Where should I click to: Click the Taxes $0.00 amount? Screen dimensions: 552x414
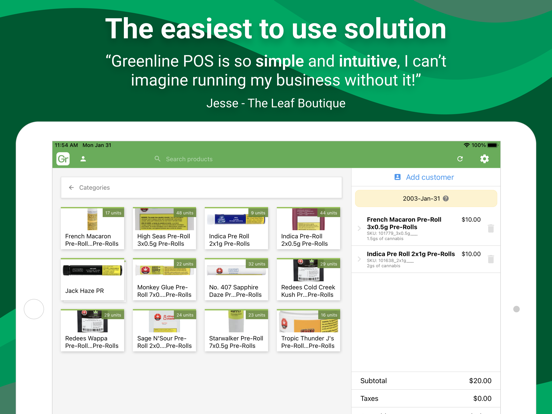tap(482, 399)
